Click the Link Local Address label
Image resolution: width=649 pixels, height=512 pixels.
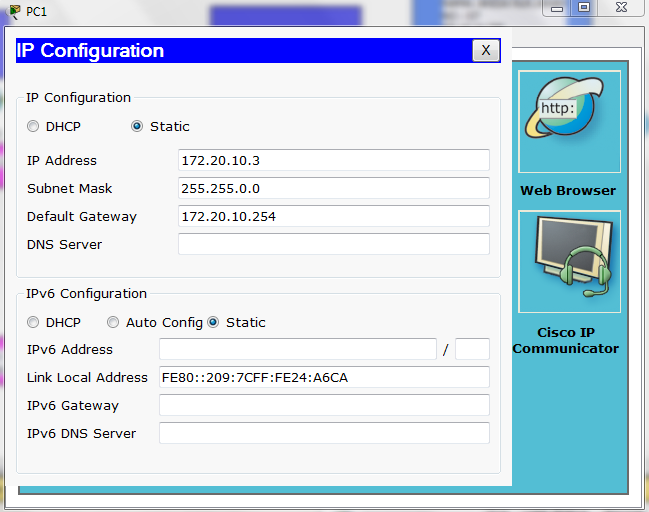[87, 377]
